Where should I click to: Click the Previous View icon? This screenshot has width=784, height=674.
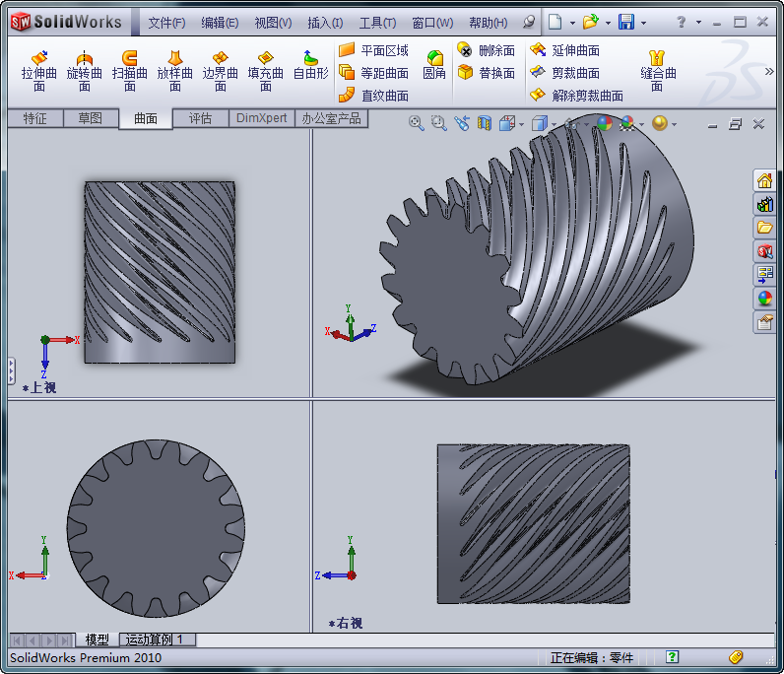tap(462, 123)
